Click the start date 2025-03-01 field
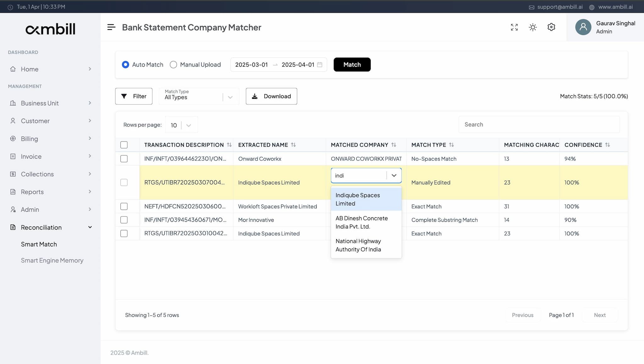The width and height of the screenshot is (644, 364). 251,64
